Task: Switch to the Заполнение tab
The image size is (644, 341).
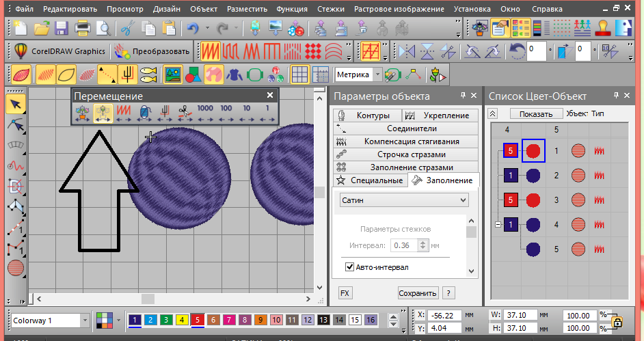Action: point(444,180)
